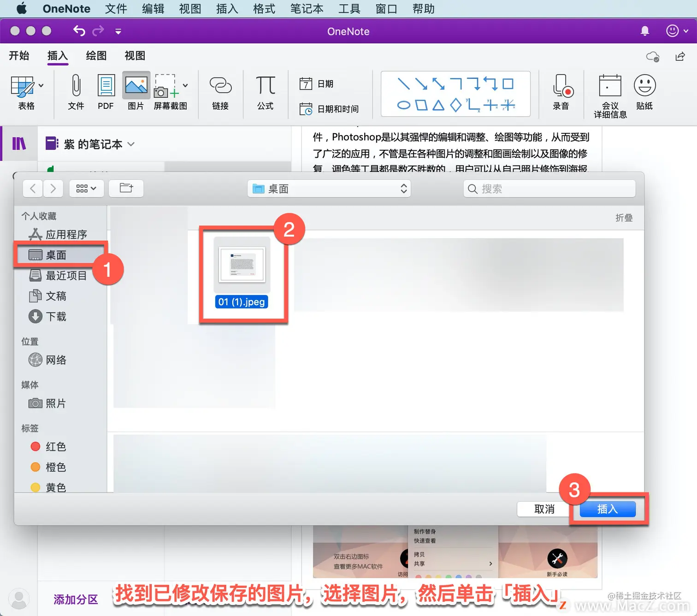Select the triangle shape in gallery
This screenshot has height=616, width=697.
(438, 105)
